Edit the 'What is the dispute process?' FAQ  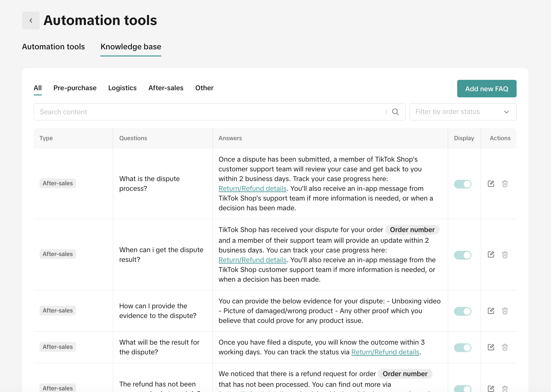click(x=491, y=184)
